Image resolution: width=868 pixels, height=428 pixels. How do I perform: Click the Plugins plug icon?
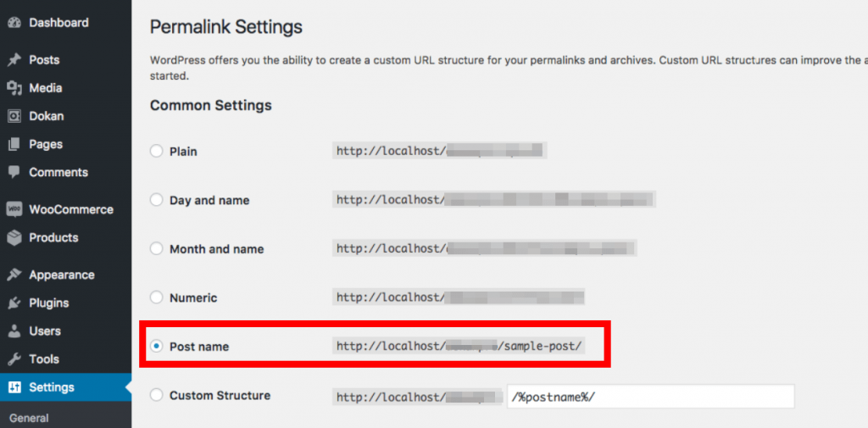(x=14, y=303)
